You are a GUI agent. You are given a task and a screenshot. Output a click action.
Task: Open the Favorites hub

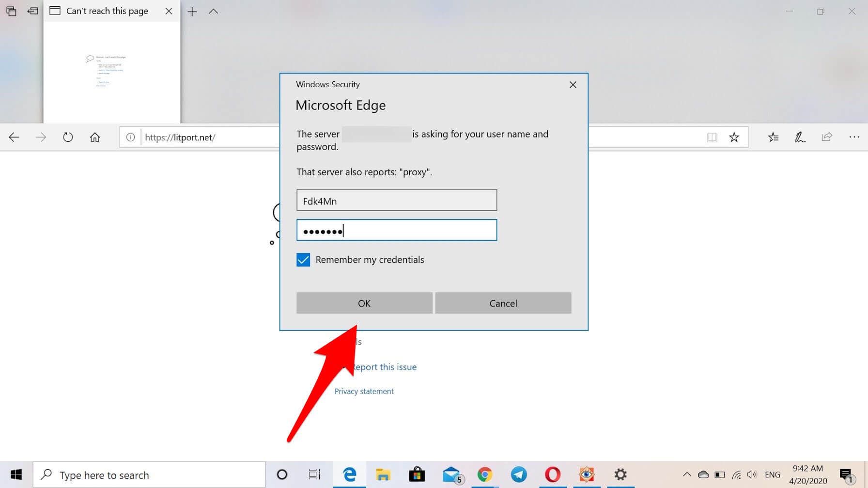coord(773,137)
